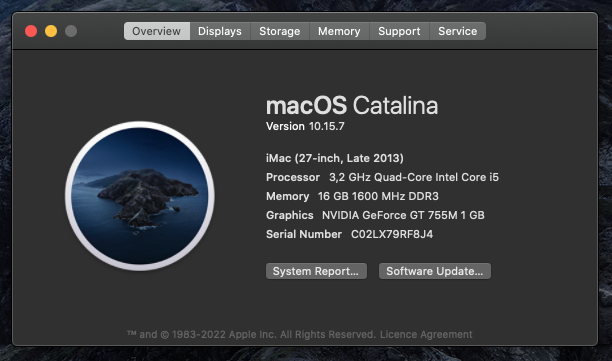This screenshot has width=612, height=361.
Task: Click the macOS Catalina island logo
Action: point(140,196)
